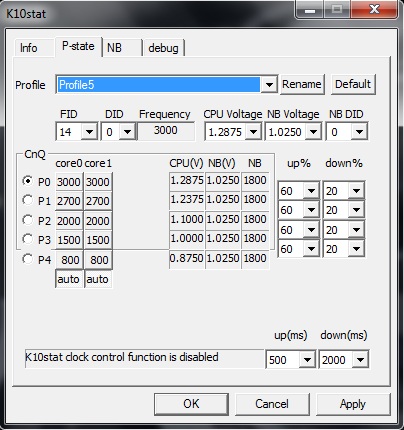Viewport: 404px width, 430px height.
Task: Switch to the debug tab
Action: click(163, 48)
